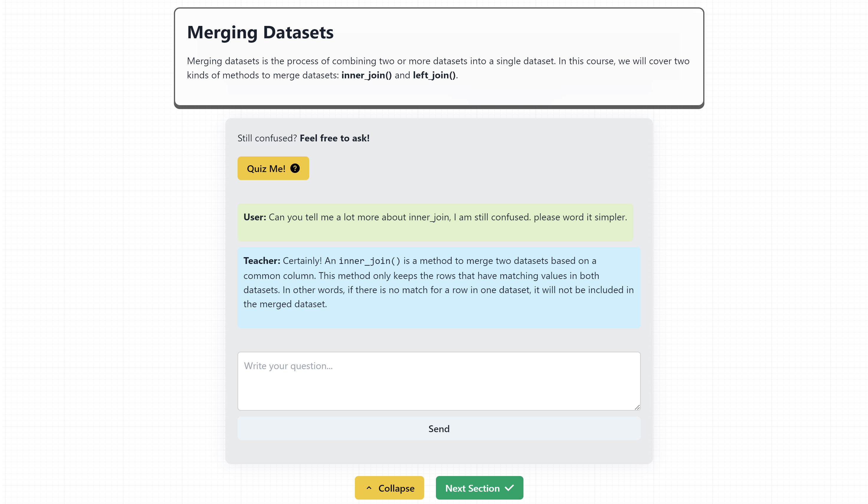
Task: Click the bold inner_join() term in the intro
Action: 366,75
